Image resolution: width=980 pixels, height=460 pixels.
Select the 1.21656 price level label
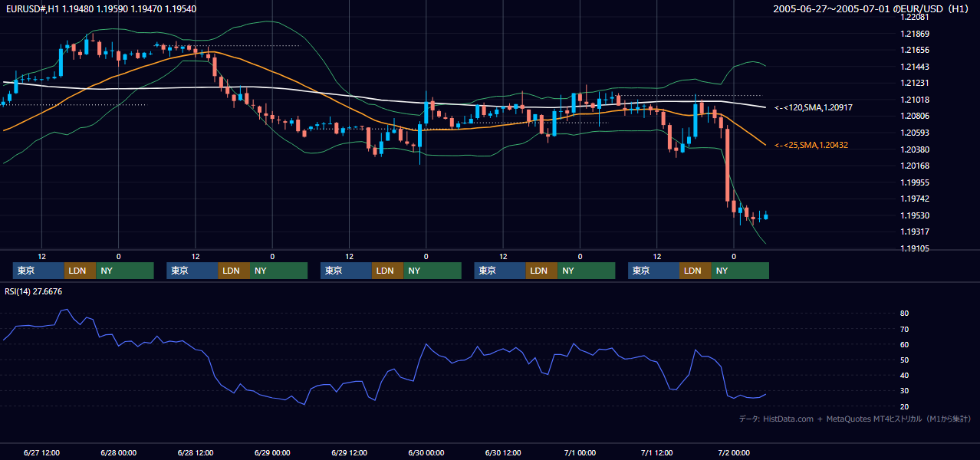[x=915, y=50]
